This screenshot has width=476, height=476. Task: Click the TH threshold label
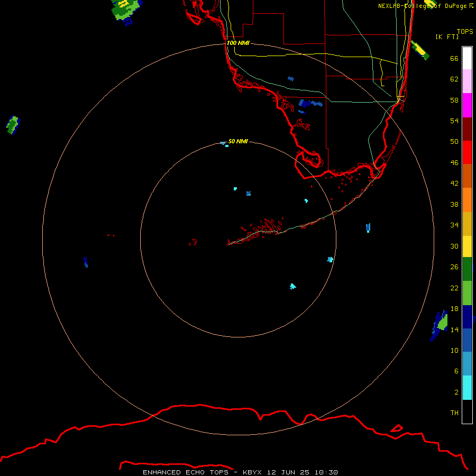click(454, 413)
